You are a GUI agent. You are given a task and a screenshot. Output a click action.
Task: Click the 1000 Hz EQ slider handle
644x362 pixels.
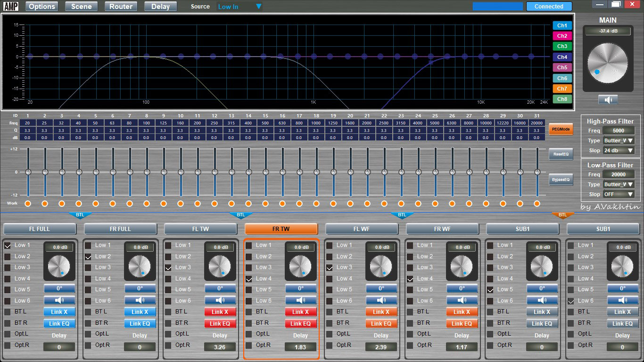316,172
